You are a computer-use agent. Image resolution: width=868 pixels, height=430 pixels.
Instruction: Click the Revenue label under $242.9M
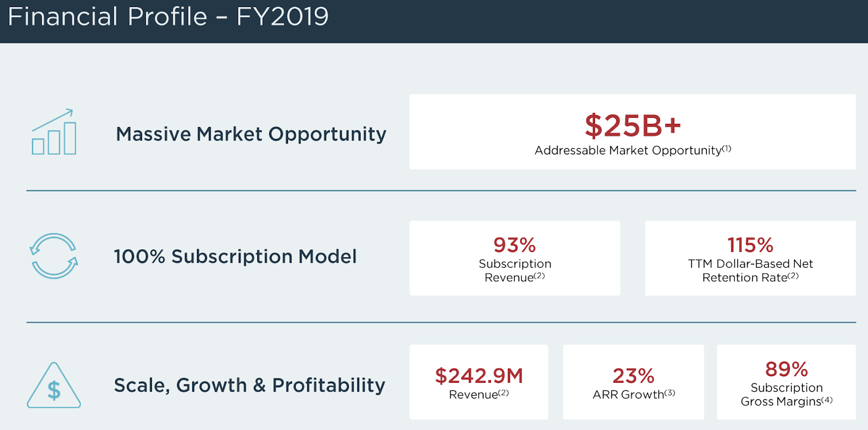(x=473, y=395)
